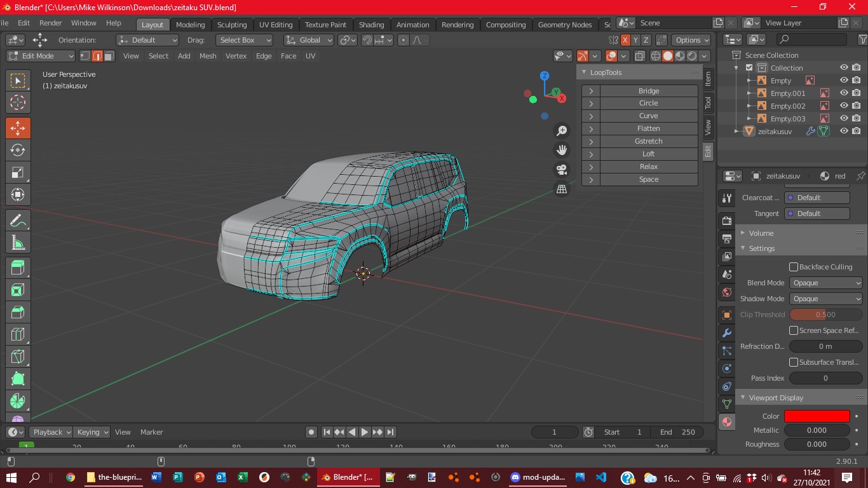868x488 pixels.
Task: Click the zoom magnifier viewport gizmo
Action: click(562, 131)
